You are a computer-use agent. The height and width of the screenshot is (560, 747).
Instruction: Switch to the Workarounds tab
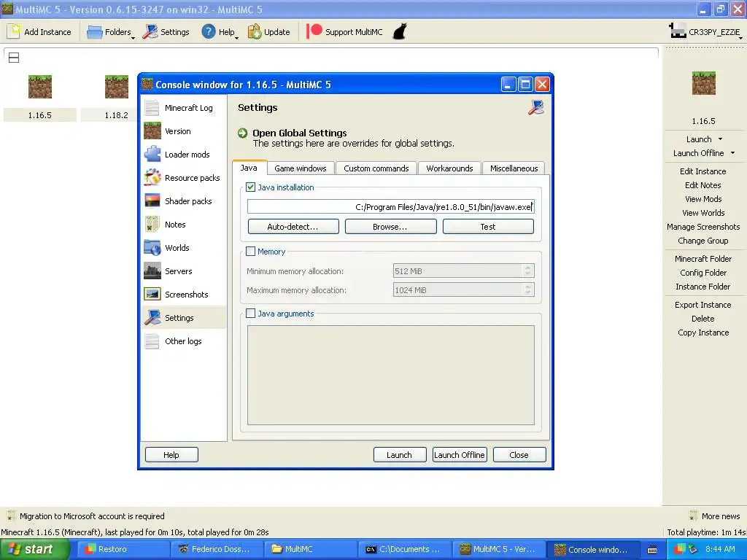click(449, 168)
